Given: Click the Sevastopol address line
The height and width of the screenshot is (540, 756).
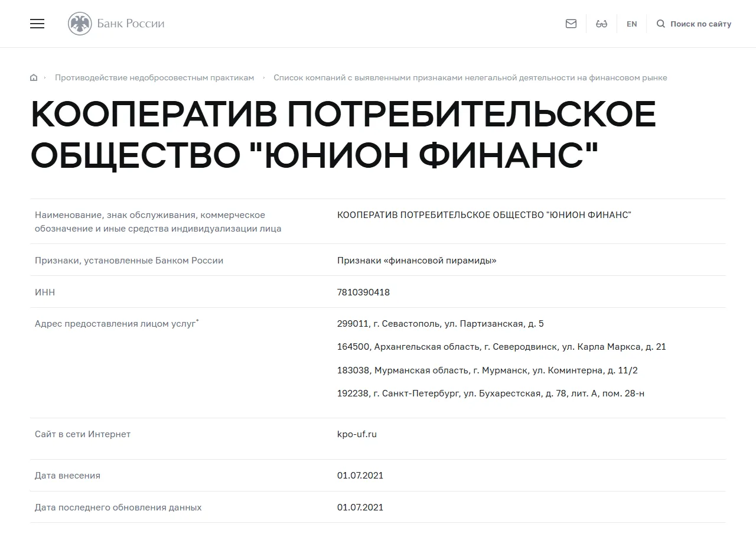Looking at the screenshot, I should click(441, 324).
